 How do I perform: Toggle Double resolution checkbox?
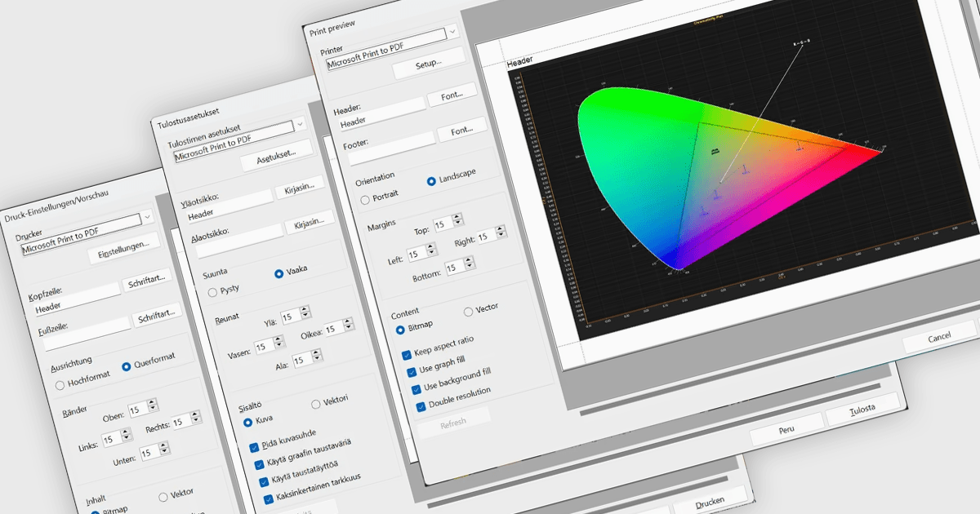(x=421, y=406)
